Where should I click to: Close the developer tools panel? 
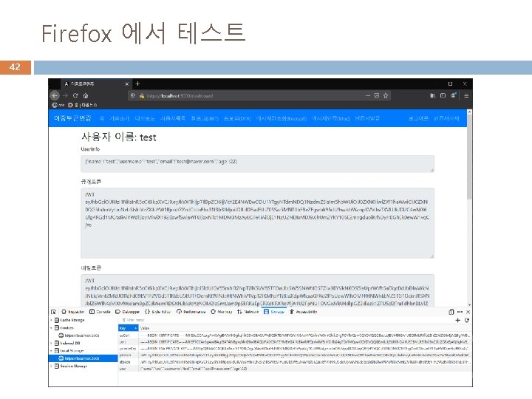[468, 312]
